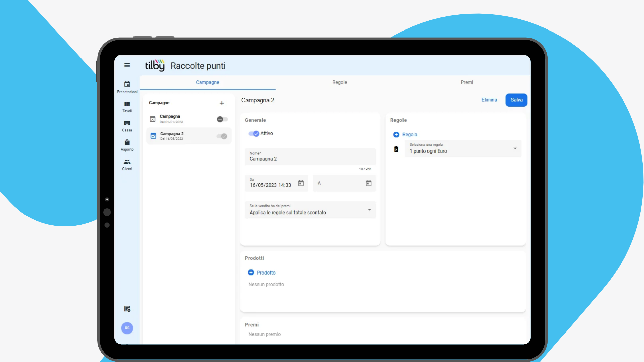Image resolution: width=644 pixels, height=362 pixels.
Task: Add a new campaign with plus icon
Action: pyautogui.click(x=222, y=103)
